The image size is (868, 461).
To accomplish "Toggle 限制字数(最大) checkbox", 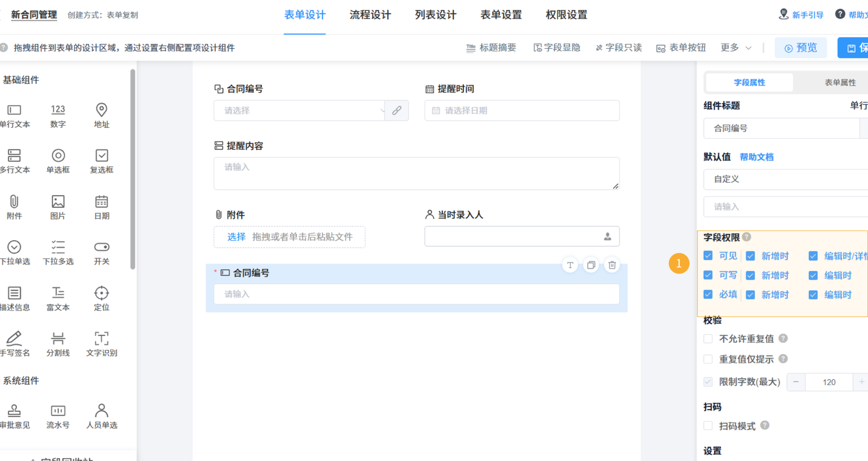I will [708, 382].
